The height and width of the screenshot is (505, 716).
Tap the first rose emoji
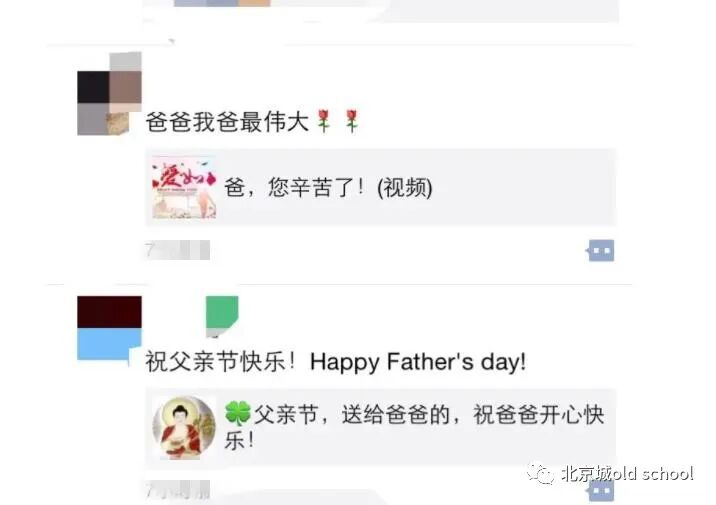click(x=324, y=121)
